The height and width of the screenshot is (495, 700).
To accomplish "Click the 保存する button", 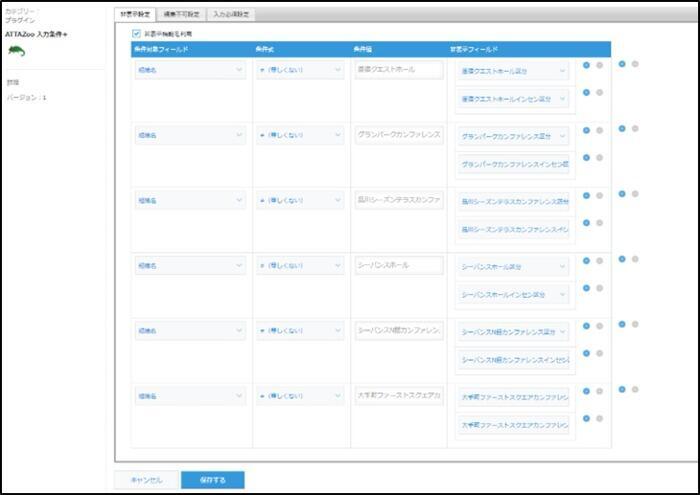I will (x=212, y=480).
